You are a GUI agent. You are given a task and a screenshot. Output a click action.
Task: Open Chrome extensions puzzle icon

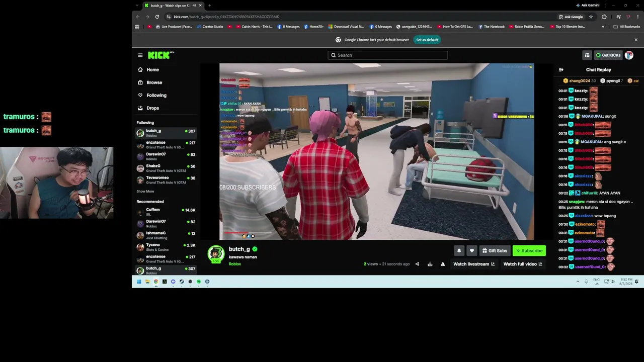point(604,17)
